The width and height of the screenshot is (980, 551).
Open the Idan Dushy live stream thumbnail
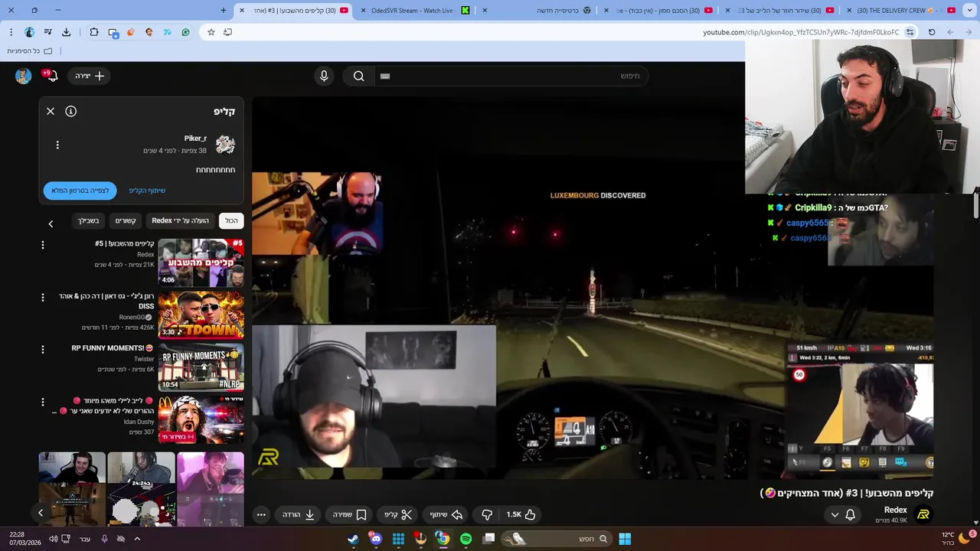point(201,419)
